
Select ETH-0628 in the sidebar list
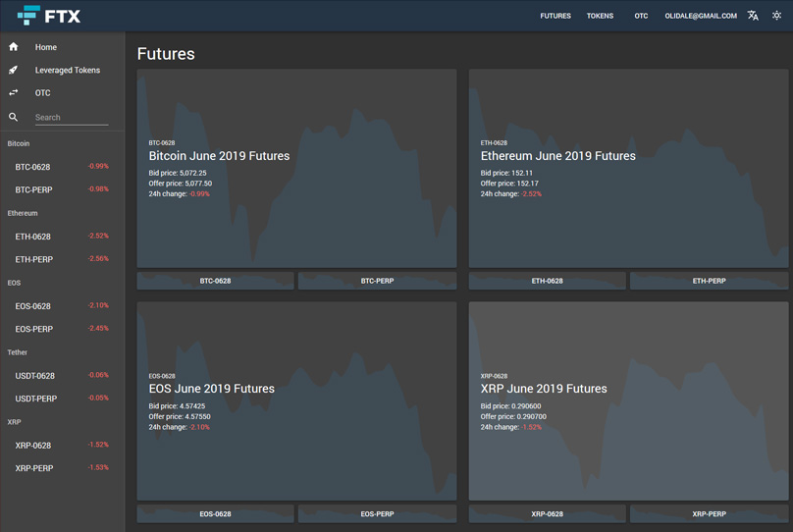tap(33, 237)
